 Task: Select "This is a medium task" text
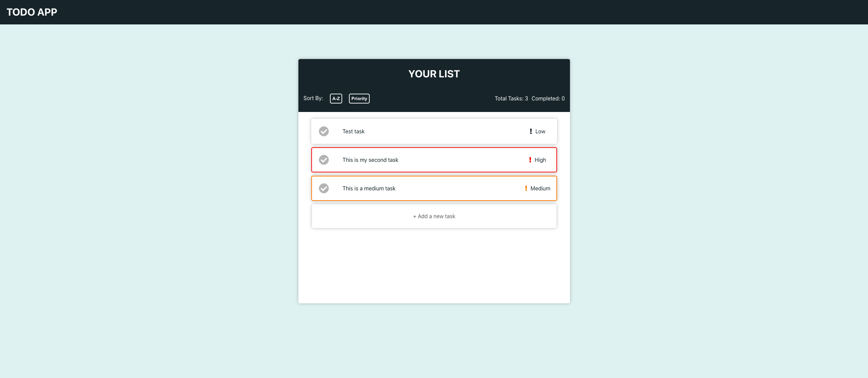point(369,188)
